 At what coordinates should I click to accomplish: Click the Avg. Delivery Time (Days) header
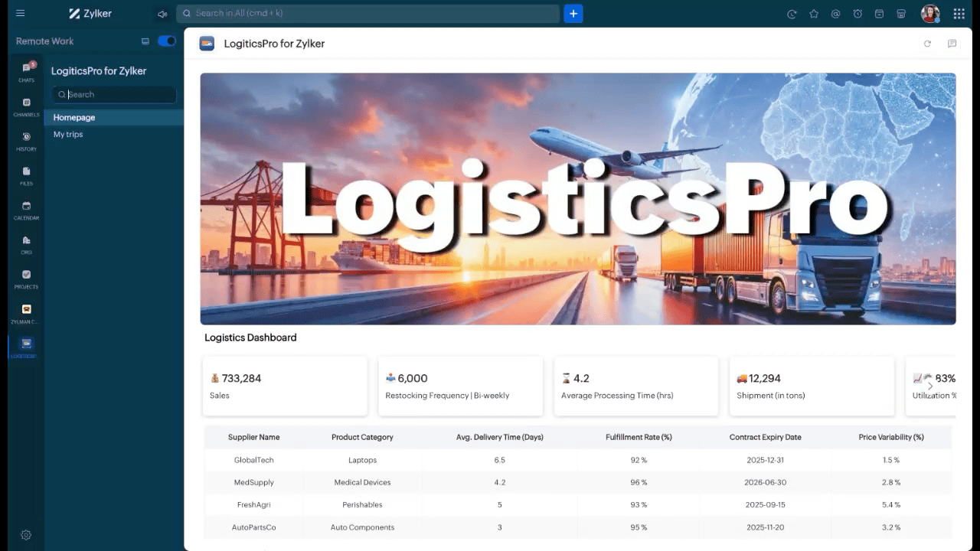(500, 437)
